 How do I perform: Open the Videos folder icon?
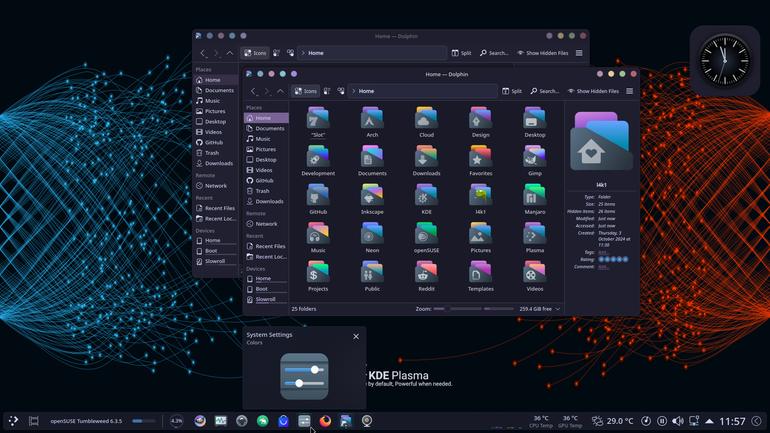(x=535, y=272)
